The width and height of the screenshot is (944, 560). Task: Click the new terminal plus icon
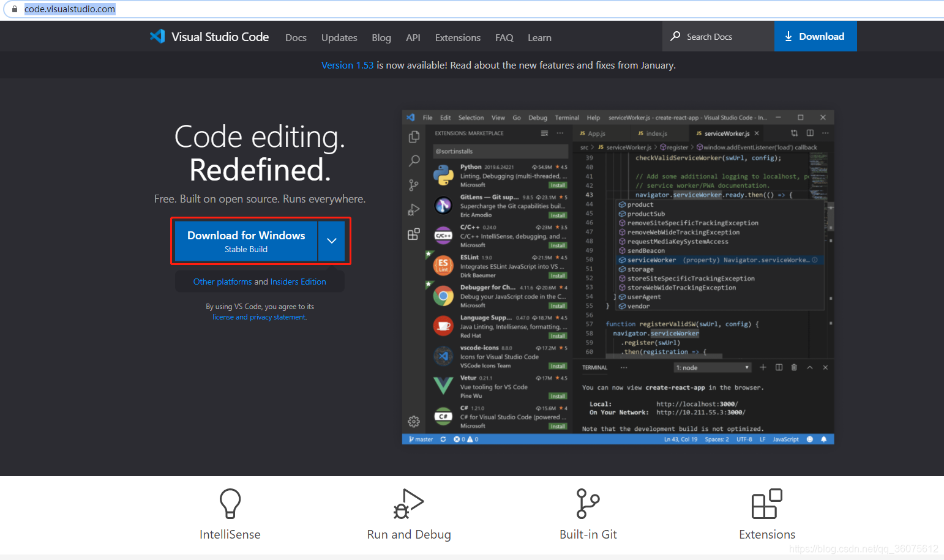coord(763,367)
